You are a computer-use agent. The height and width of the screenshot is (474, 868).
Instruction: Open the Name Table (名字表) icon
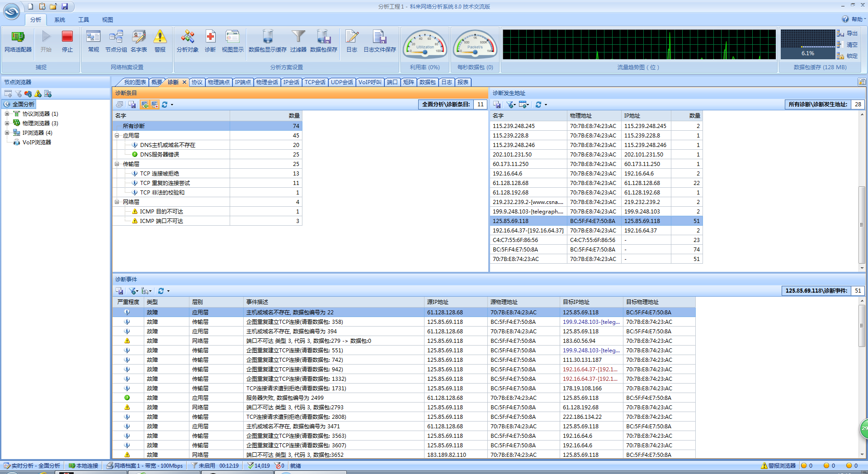(x=139, y=37)
